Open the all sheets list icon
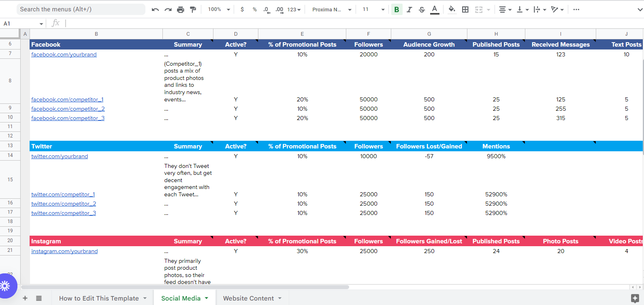Screen dimensions: 644x305 coord(39,298)
